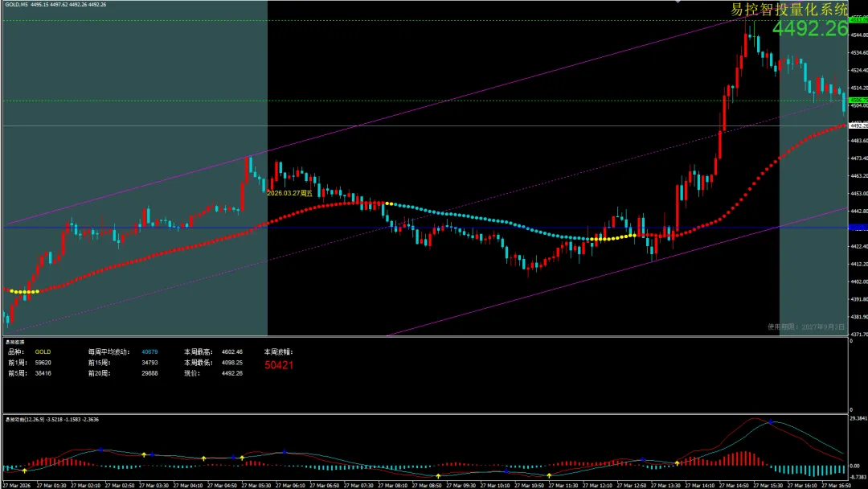The height and width of the screenshot is (489, 868).
Task: Click the 27 Mar 2026 time axis label
Action: 17,486
